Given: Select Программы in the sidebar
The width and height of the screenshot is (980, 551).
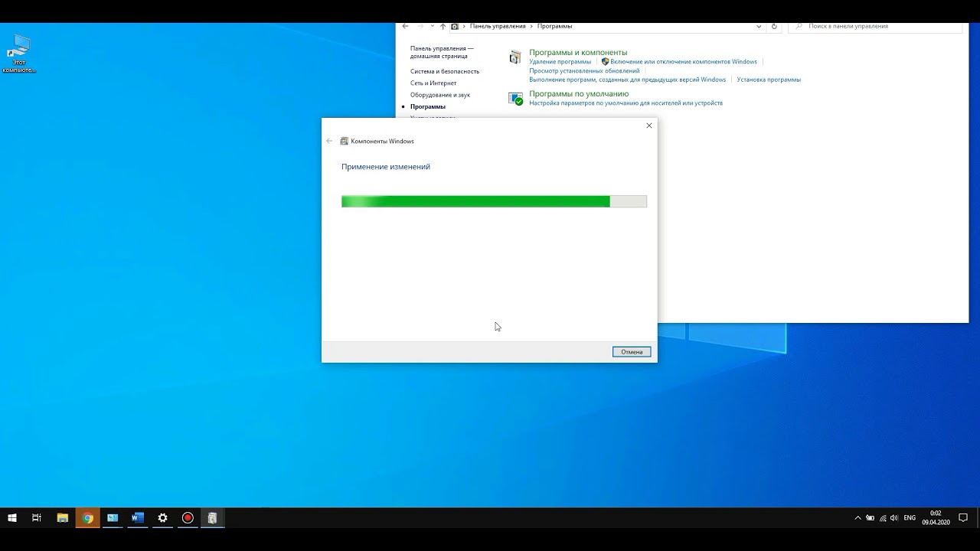Looking at the screenshot, I should [x=428, y=106].
